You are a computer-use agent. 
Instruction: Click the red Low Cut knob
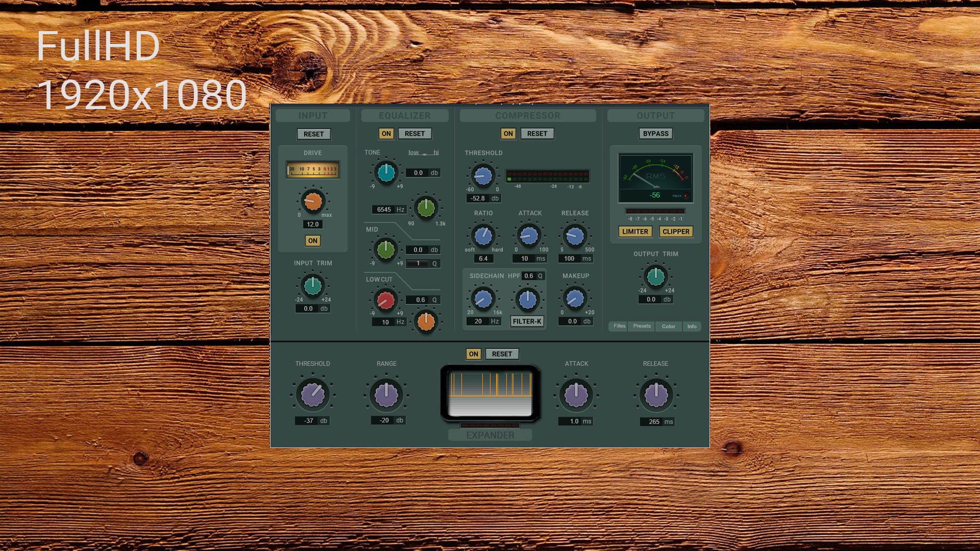(x=386, y=300)
